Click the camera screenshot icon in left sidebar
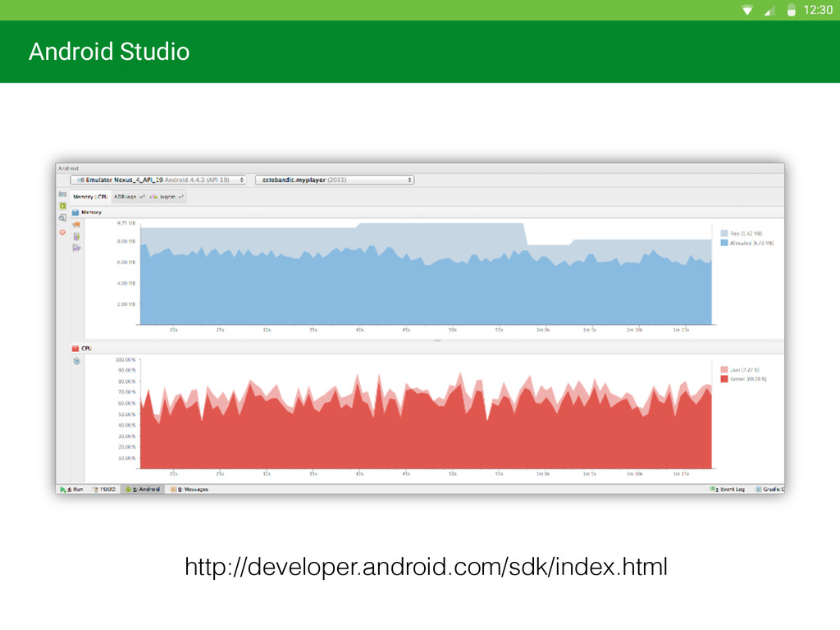The height and width of the screenshot is (630, 840). tap(62, 194)
